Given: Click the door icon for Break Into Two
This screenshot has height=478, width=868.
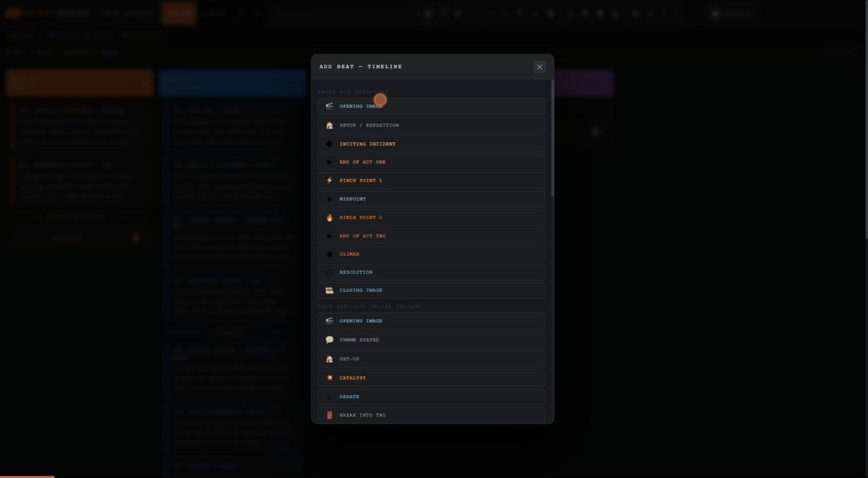Looking at the screenshot, I should click(329, 415).
